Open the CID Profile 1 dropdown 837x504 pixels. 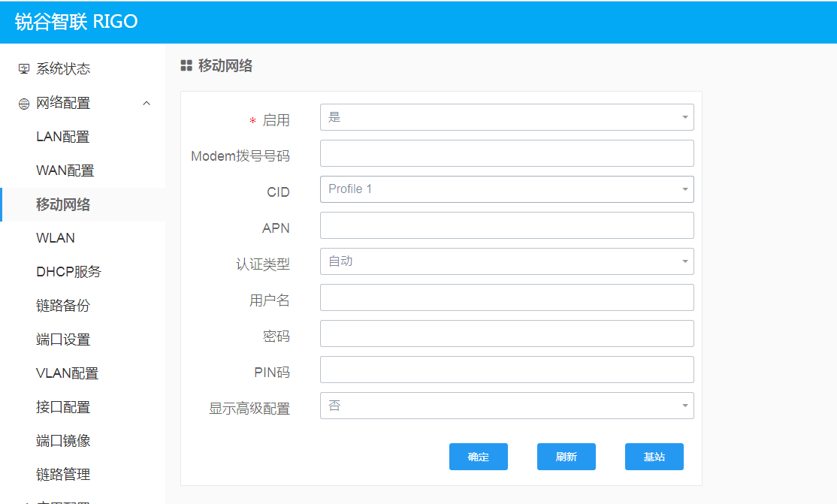tap(506, 189)
